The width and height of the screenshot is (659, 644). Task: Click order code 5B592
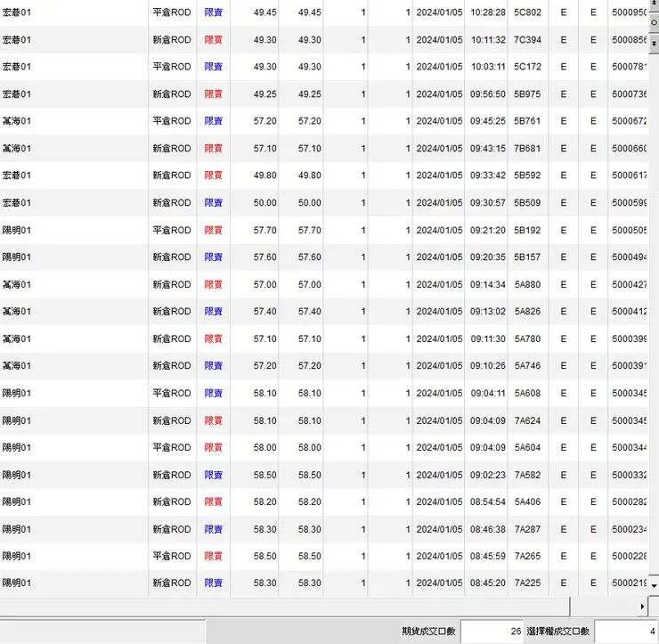tap(527, 175)
